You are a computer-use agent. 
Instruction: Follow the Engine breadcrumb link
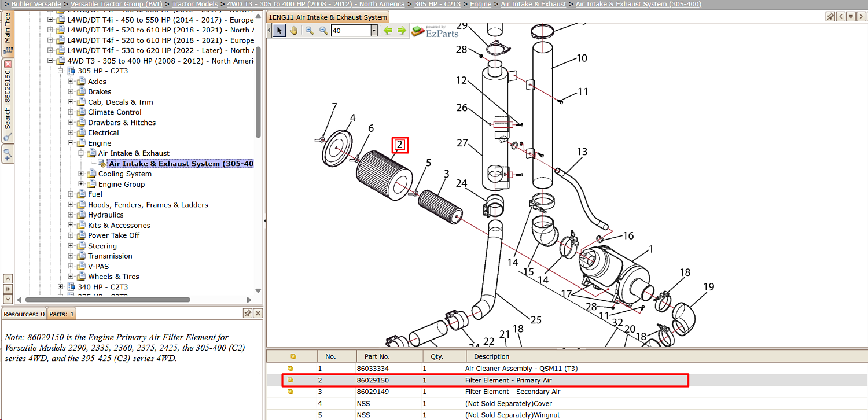click(480, 4)
